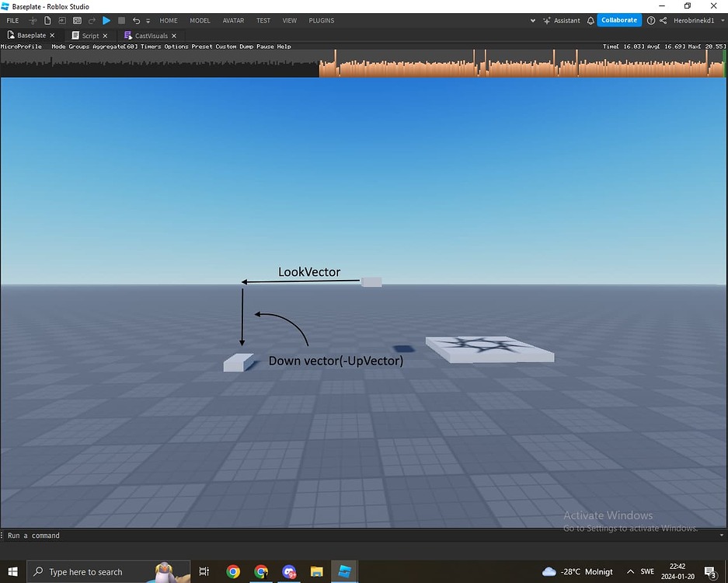Screen dimensions: 728x583
Task: Click MicroProfile Pause
Action: point(265,47)
